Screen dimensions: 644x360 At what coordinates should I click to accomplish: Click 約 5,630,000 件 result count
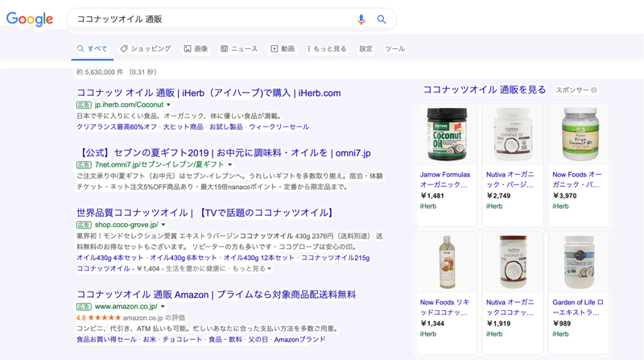pos(100,72)
